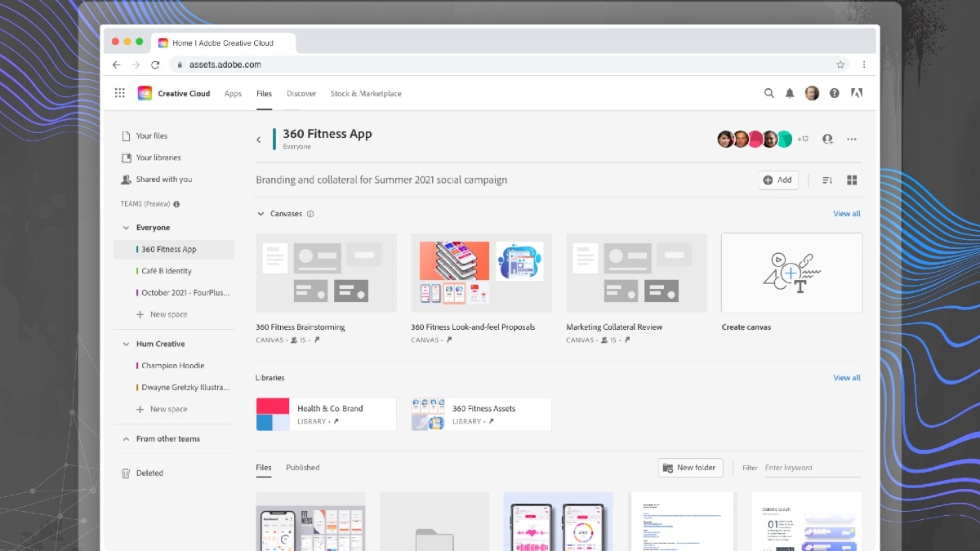This screenshot has height=551, width=980.
Task: Click the sort order icon
Action: coord(827,180)
